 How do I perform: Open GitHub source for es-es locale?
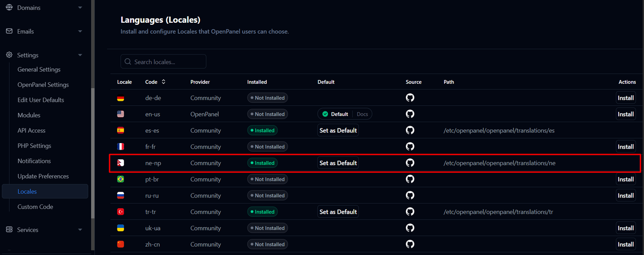pyautogui.click(x=410, y=130)
